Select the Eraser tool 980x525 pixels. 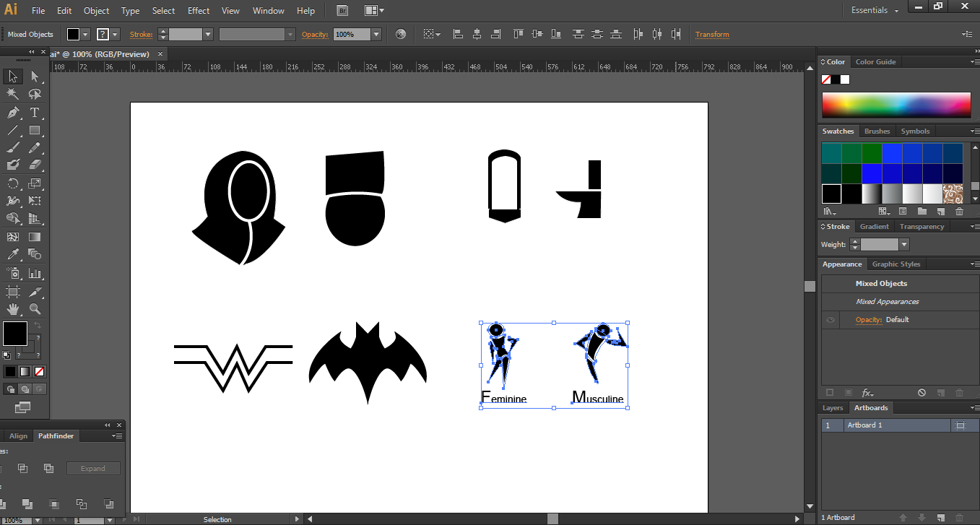click(x=35, y=165)
